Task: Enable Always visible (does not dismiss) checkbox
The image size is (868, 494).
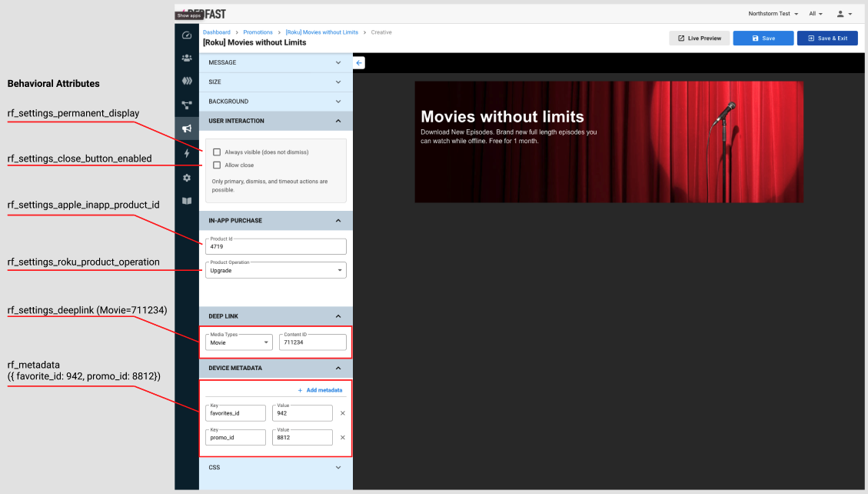Action: 217,152
